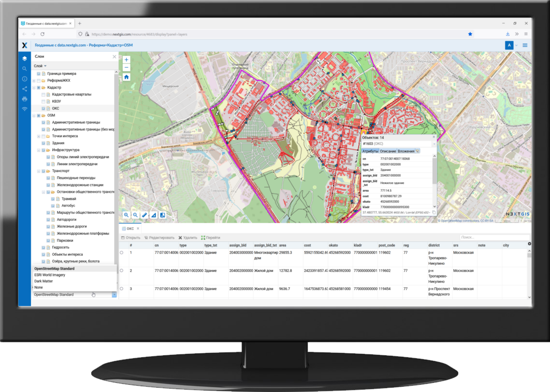Open the hamburger menu in header
The height and width of the screenshot is (392, 550).
[525, 45]
